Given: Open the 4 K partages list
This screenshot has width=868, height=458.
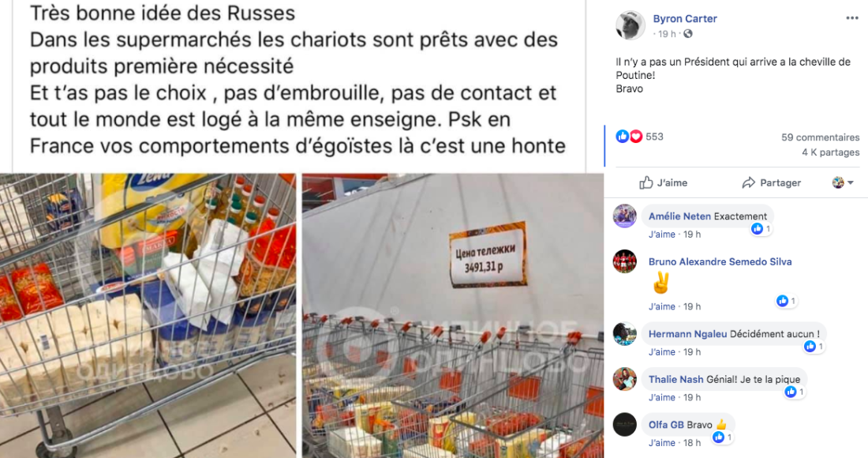Looking at the screenshot, I should [831, 152].
